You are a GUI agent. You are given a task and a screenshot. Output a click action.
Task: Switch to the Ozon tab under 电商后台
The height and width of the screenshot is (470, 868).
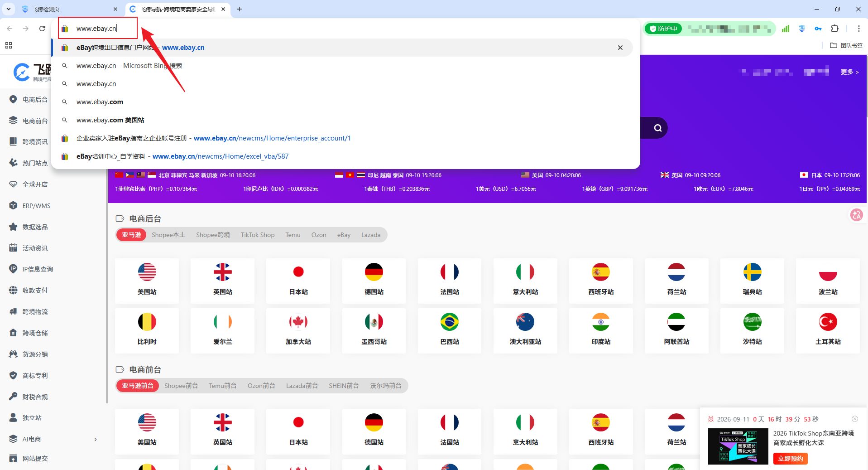tap(319, 235)
